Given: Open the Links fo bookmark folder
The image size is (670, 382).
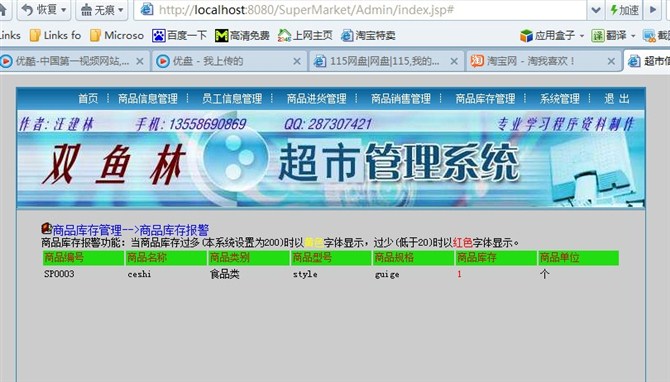Looking at the screenshot, I should pyautogui.click(x=56, y=35).
